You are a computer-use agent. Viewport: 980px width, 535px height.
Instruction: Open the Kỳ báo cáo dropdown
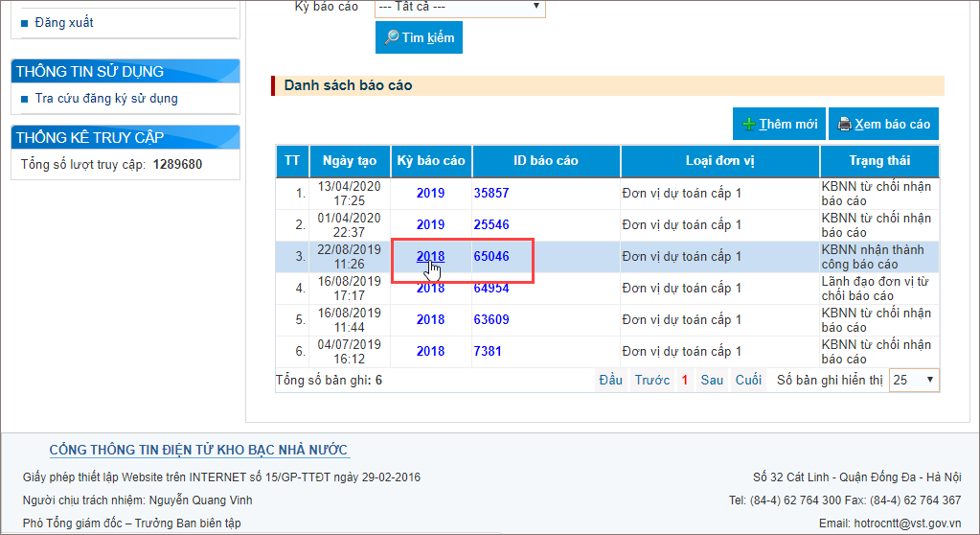(x=460, y=7)
